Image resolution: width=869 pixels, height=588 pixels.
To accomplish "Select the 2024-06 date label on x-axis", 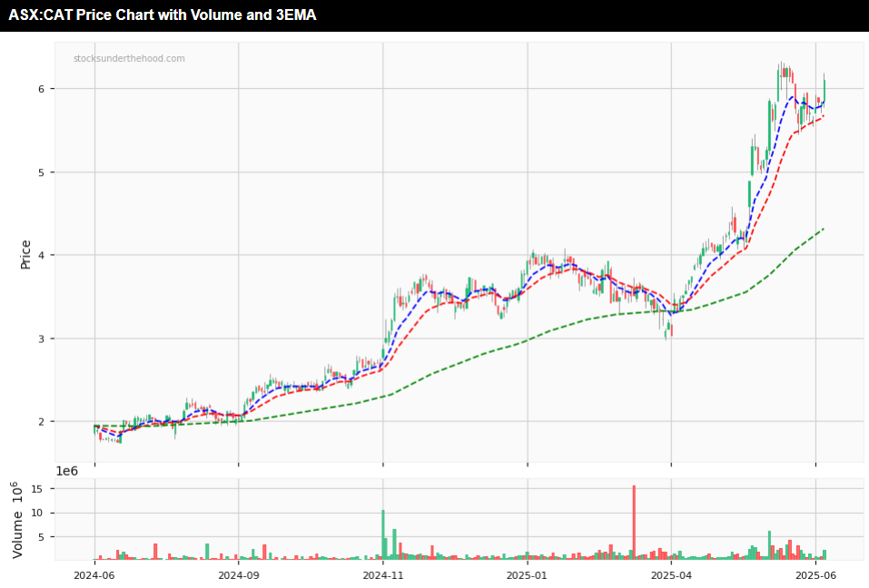I will (x=94, y=574).
